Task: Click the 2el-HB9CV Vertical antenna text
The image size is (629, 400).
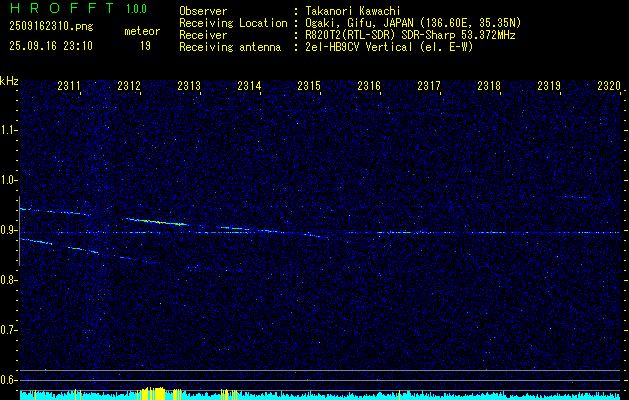Action: click(x=390, y=47)
